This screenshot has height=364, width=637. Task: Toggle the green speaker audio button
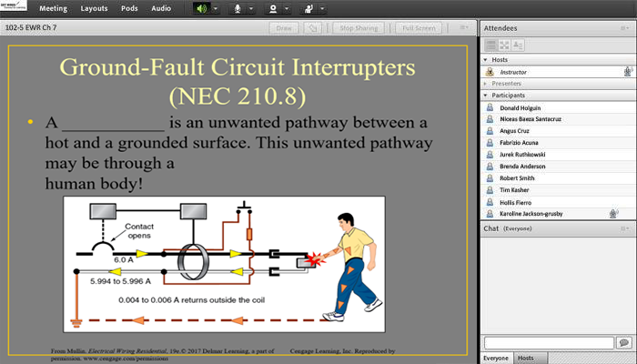pos(200,8)
